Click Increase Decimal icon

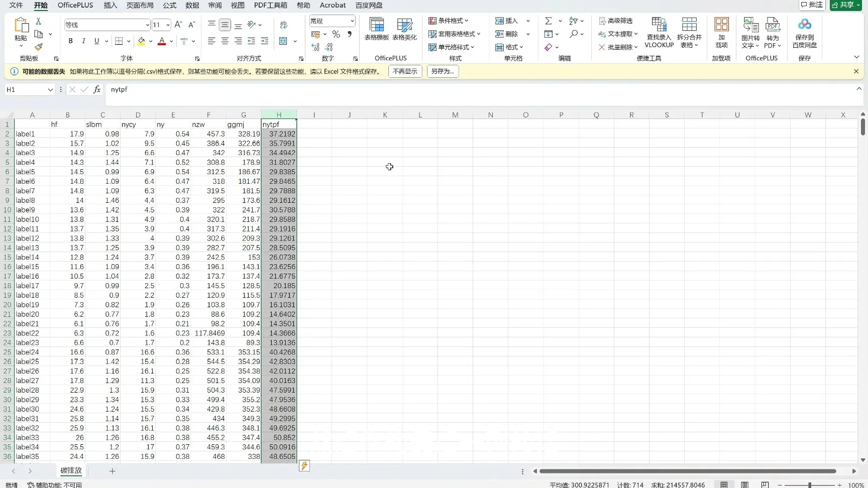coord(315,47)
